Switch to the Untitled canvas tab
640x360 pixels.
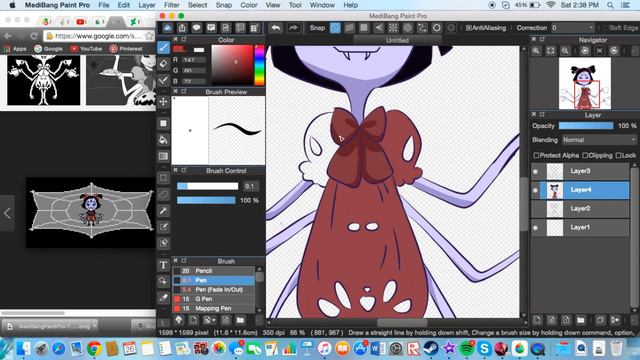coord(397,40)
